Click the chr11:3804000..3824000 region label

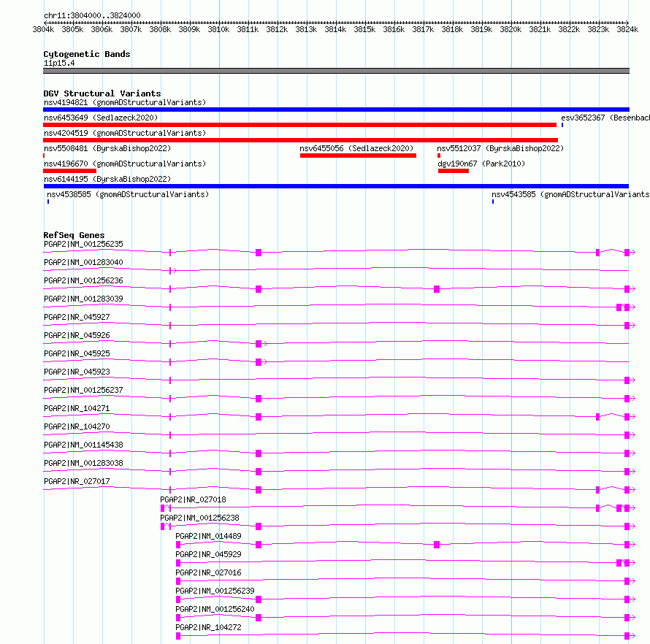click(x=92, y=15)
